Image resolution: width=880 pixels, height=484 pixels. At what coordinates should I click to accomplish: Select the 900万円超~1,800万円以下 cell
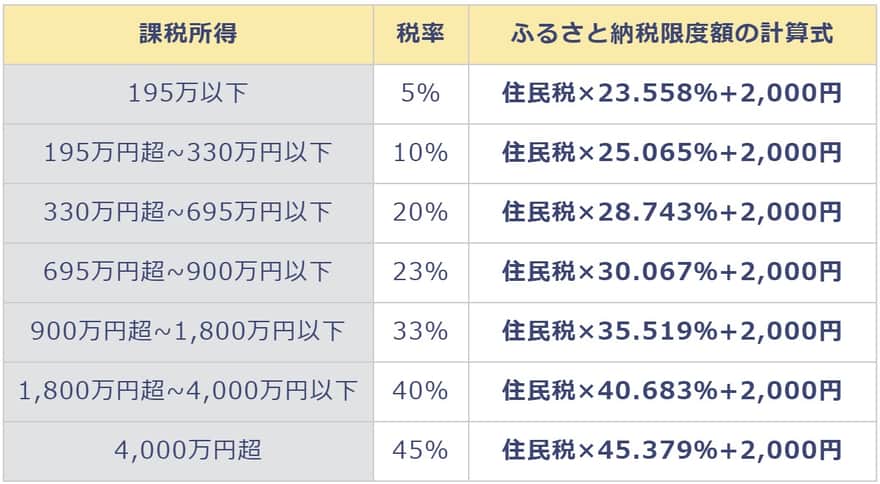click(188, 332)
